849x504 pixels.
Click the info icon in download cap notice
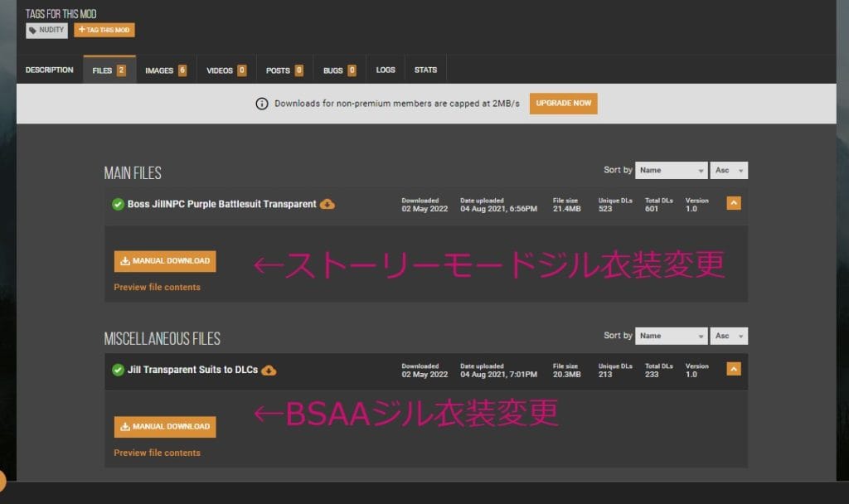(x=262, y=104)
